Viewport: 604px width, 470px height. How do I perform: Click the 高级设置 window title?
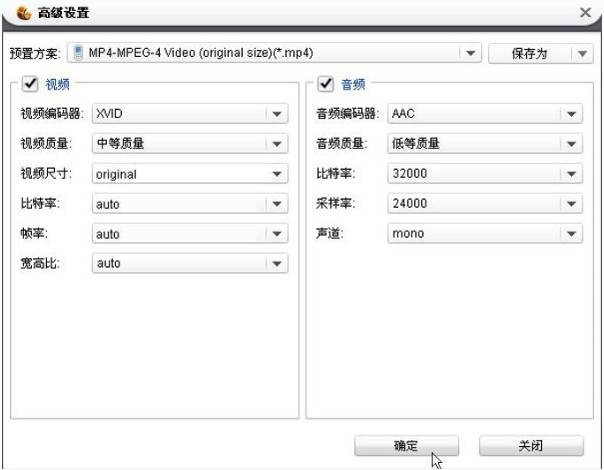coord(64,13)
